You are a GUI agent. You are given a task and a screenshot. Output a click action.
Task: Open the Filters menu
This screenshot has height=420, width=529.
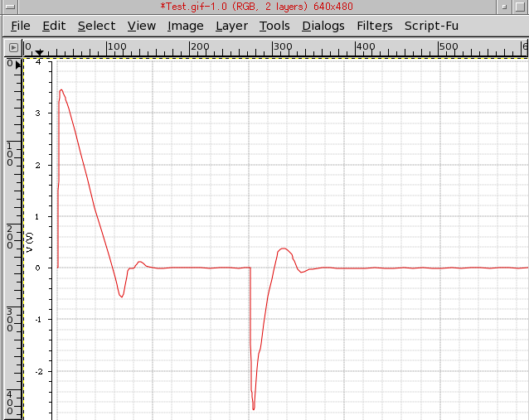click(x=375, y=26)
